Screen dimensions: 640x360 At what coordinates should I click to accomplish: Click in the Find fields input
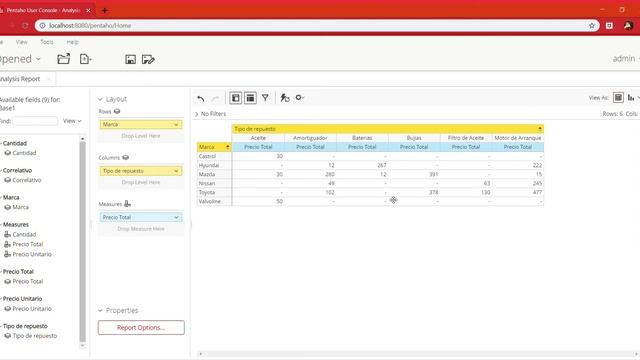click(x=35, y=121)
